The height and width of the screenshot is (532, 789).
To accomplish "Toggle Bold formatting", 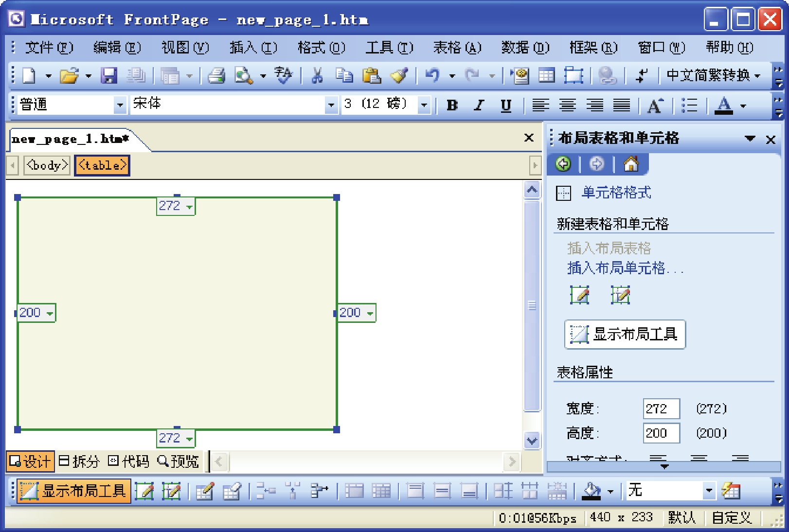I will (x=452, y=105).
